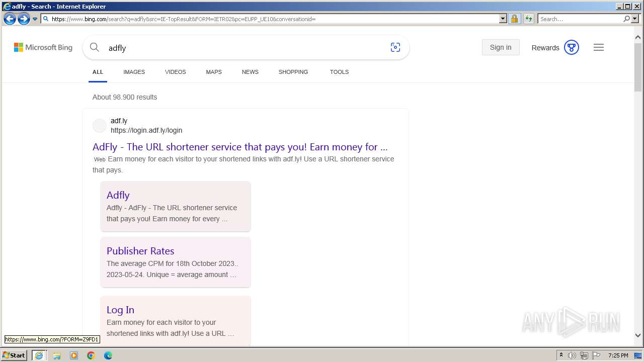
Task: Open the media player taskbar icon
Action: [74, 355]
